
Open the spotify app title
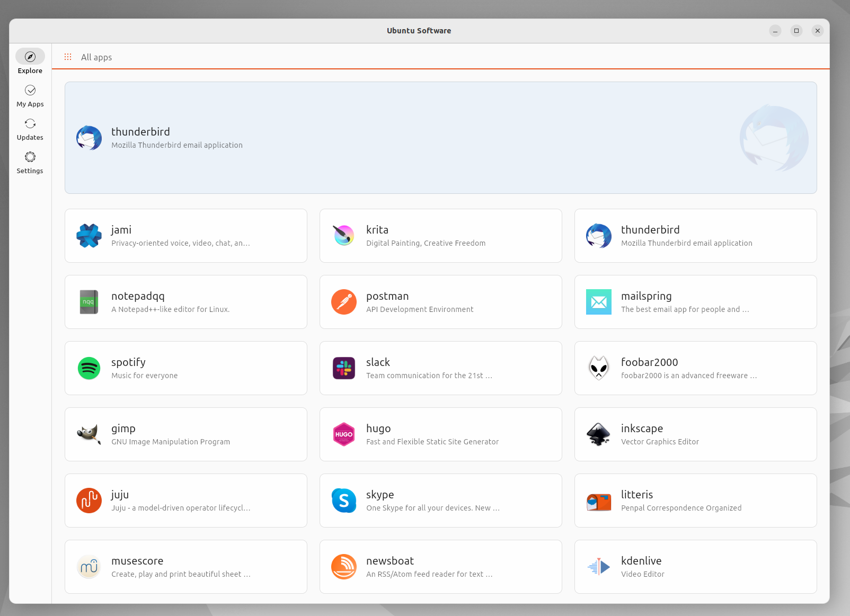pos(128,363)
